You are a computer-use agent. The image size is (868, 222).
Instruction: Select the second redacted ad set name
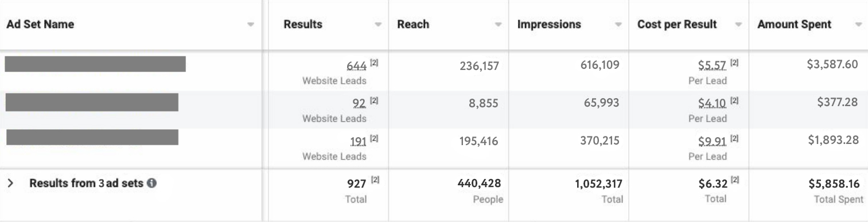point(92,102)
